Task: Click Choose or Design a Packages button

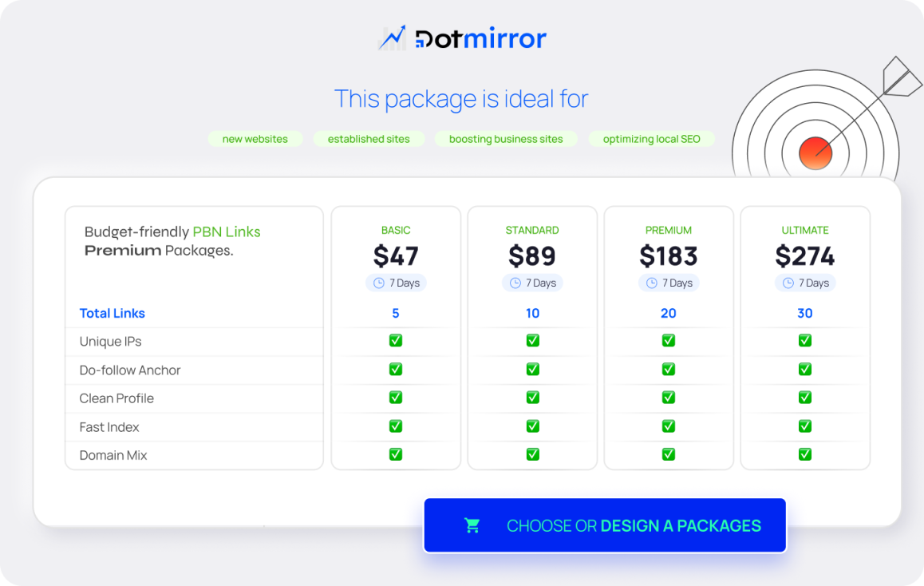Action: point(605,525)
